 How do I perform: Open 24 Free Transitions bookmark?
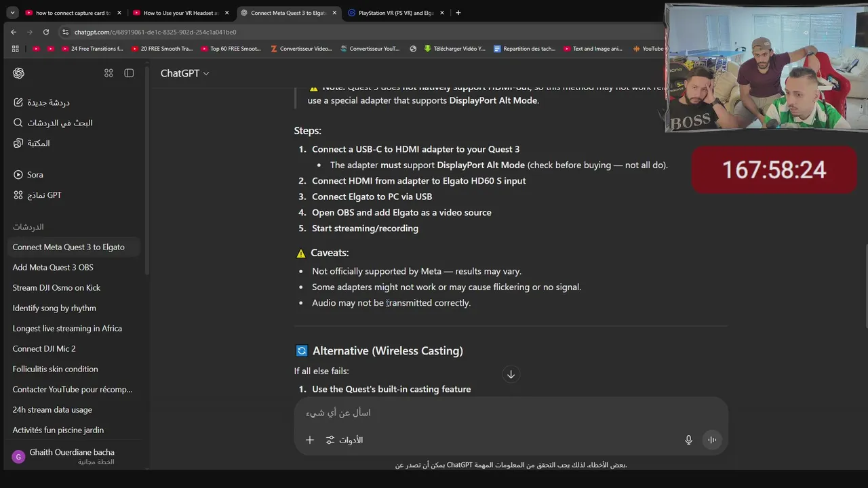(x=93, y=49)
